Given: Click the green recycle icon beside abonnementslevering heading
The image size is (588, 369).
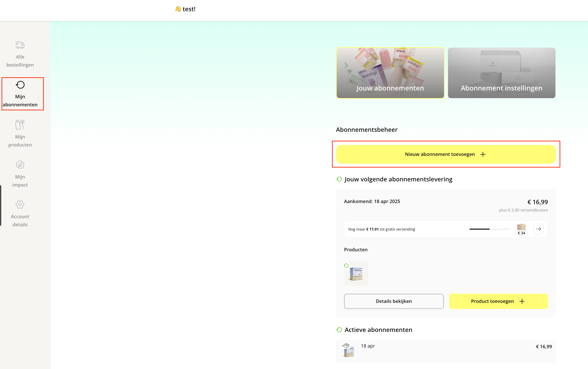Looking at the screenshot, I should (339, 179).
